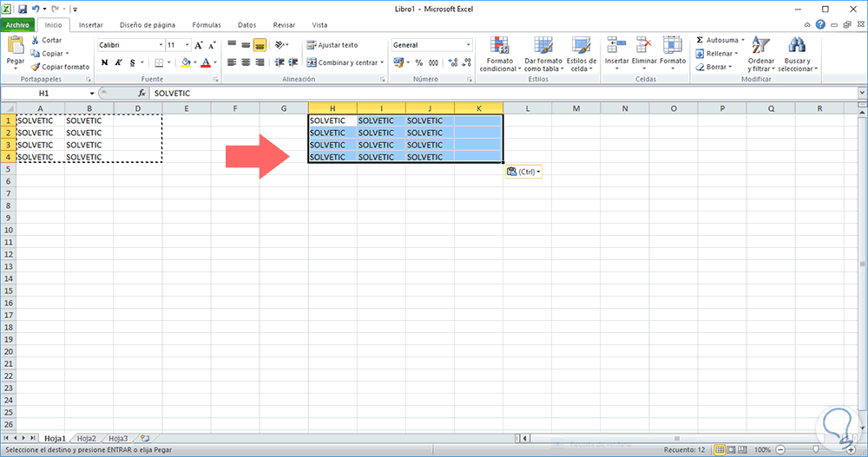Open the Help question mark icon
This screenshot has width=868, height=457.
coord(820,25)
